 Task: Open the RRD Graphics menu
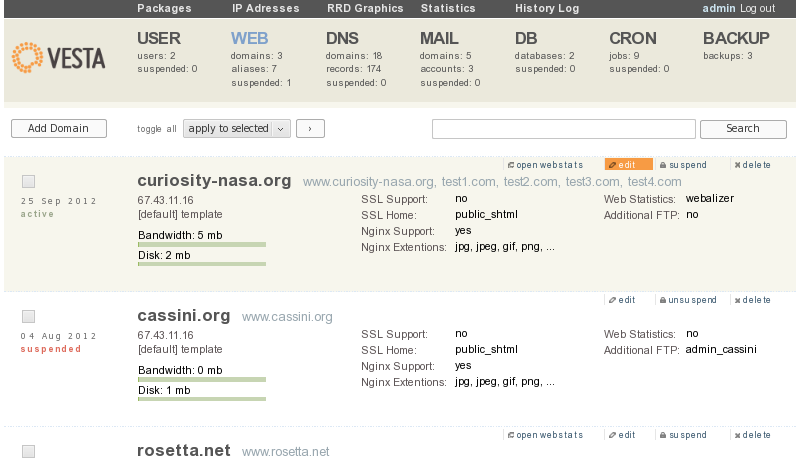365,8
